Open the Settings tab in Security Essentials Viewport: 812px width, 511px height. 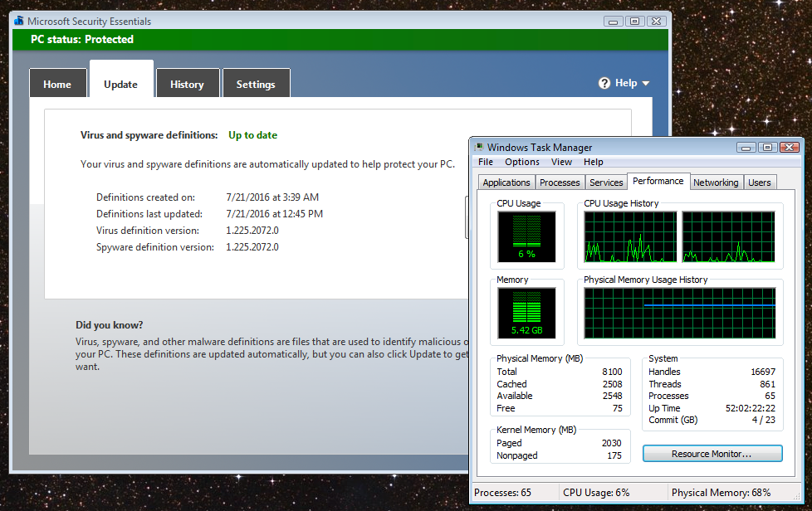[x=256, y=84]
